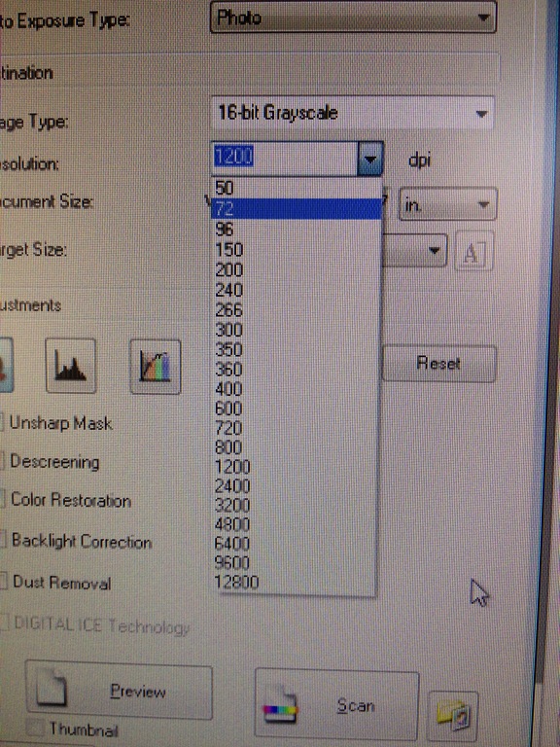Open the file save settings folder icon
The width and height of the screenshot is (560, 747).
tap(453, 715)
